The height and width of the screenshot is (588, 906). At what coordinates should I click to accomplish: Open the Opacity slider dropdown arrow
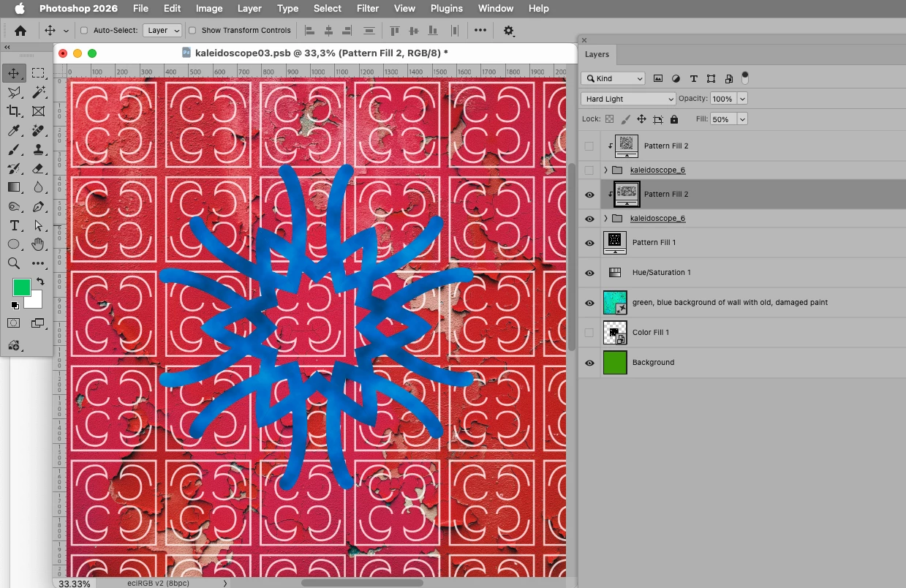pos(743,99)
